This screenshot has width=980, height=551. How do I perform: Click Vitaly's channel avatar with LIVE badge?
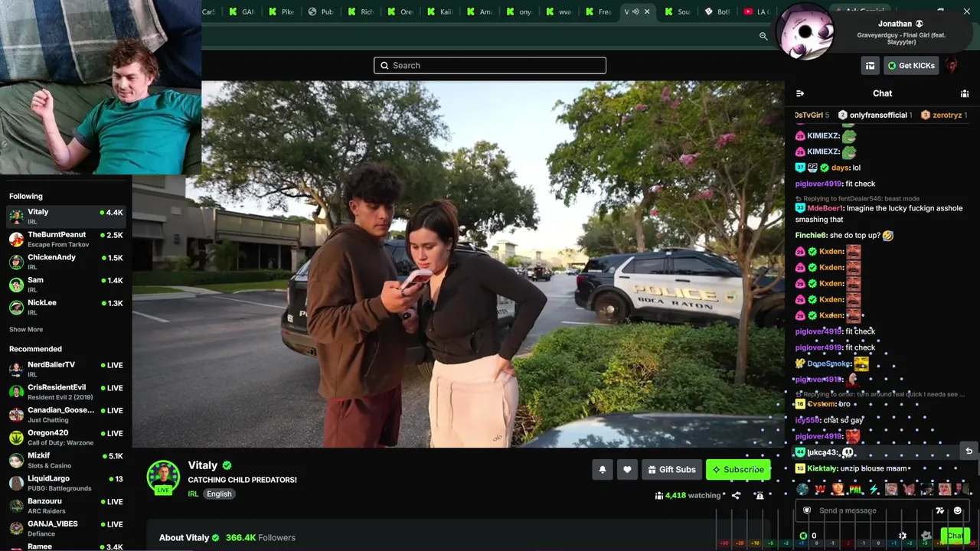(x=163, y=478)
